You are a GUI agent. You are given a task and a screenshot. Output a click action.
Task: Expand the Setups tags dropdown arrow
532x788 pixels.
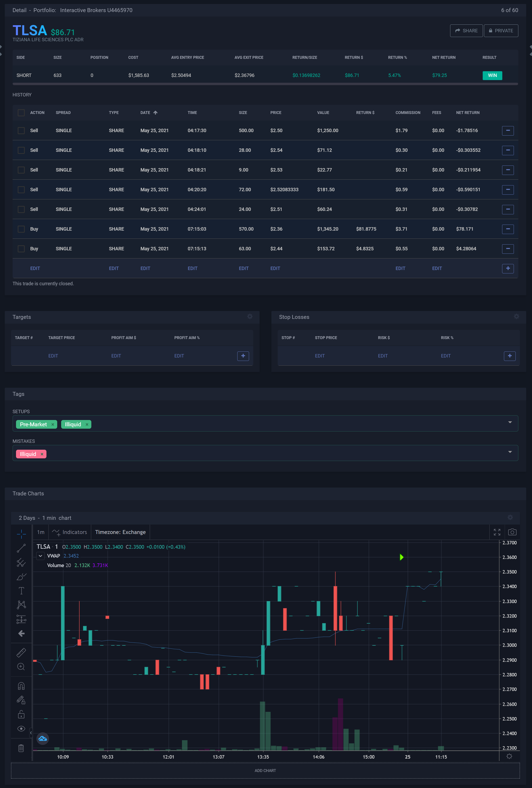510,422
